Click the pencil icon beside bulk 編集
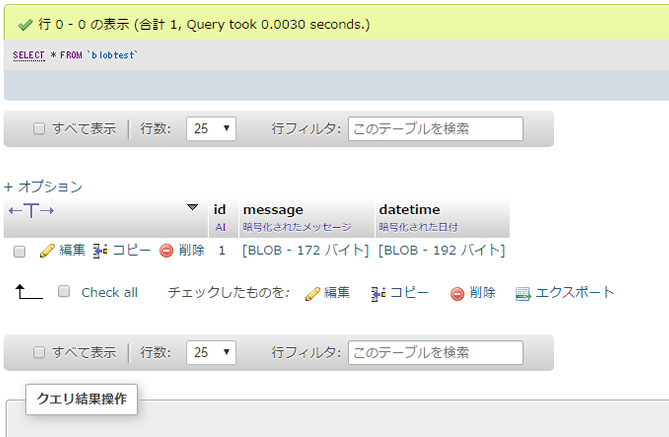The width and height of the screenshot is (669, 437). (313, 294)
